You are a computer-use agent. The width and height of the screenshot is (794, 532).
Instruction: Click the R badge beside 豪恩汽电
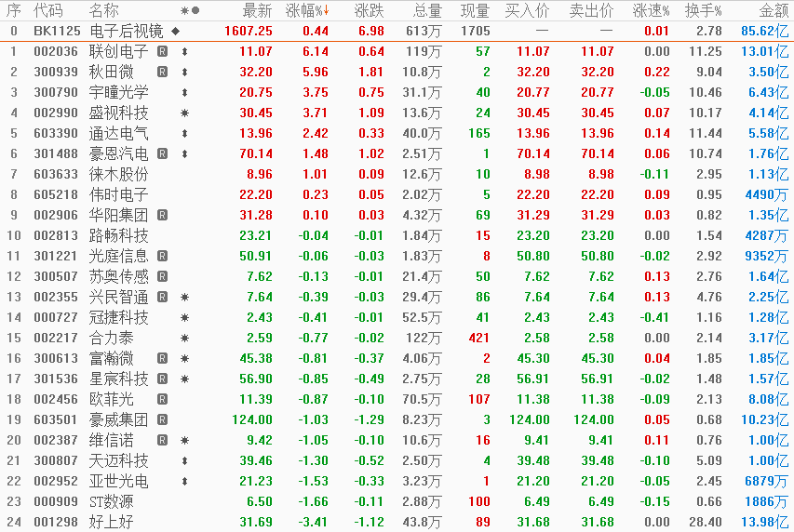[x=162, y=153]
